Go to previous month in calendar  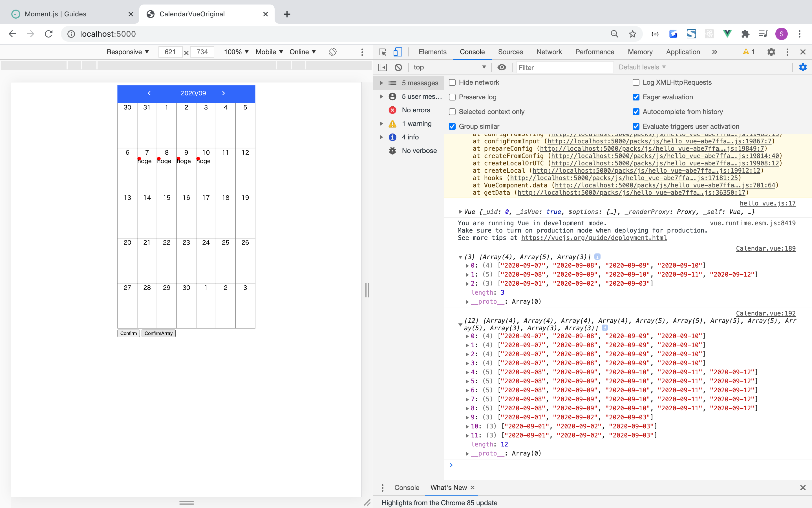(x=149, y=93)
